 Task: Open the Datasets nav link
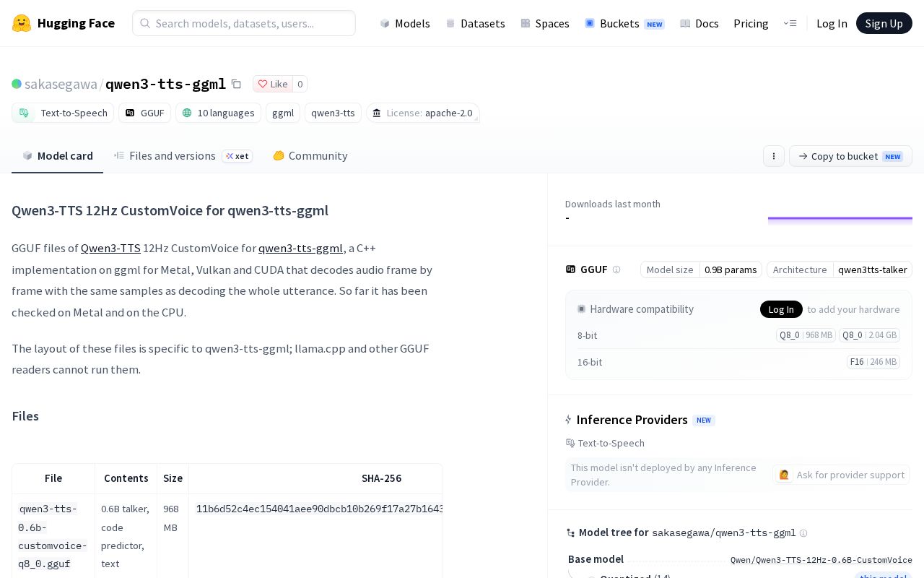click(x=476, y=23)
